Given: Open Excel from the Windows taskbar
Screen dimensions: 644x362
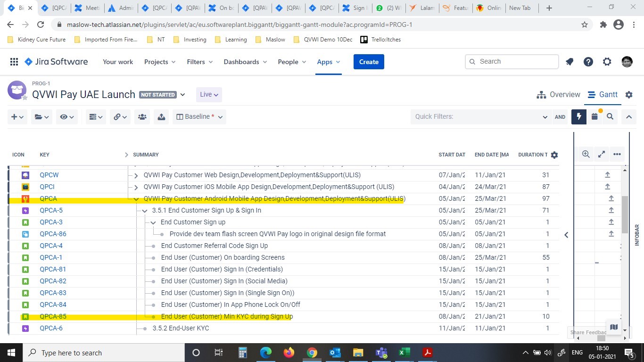Looking at the screenshot, I should (404, 352).
